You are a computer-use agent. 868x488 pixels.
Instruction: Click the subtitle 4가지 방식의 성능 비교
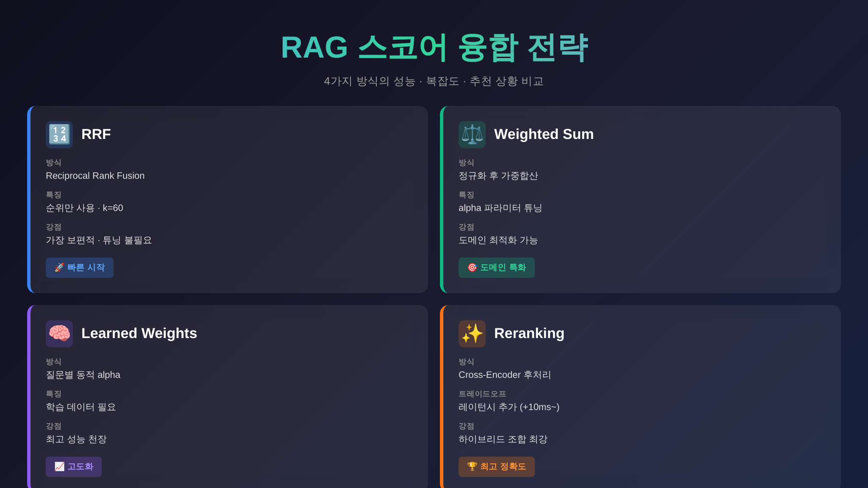pyautogui.click(x=434, y=81)
